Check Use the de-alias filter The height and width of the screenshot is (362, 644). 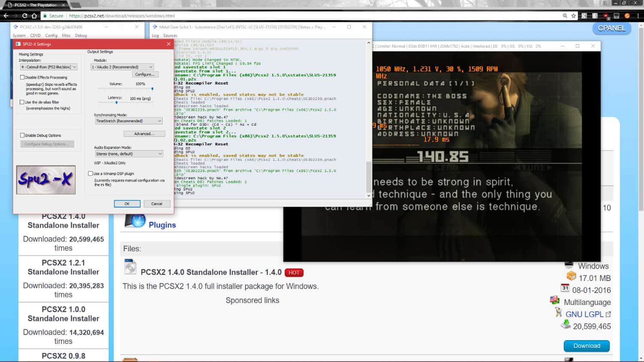(22, 102)
